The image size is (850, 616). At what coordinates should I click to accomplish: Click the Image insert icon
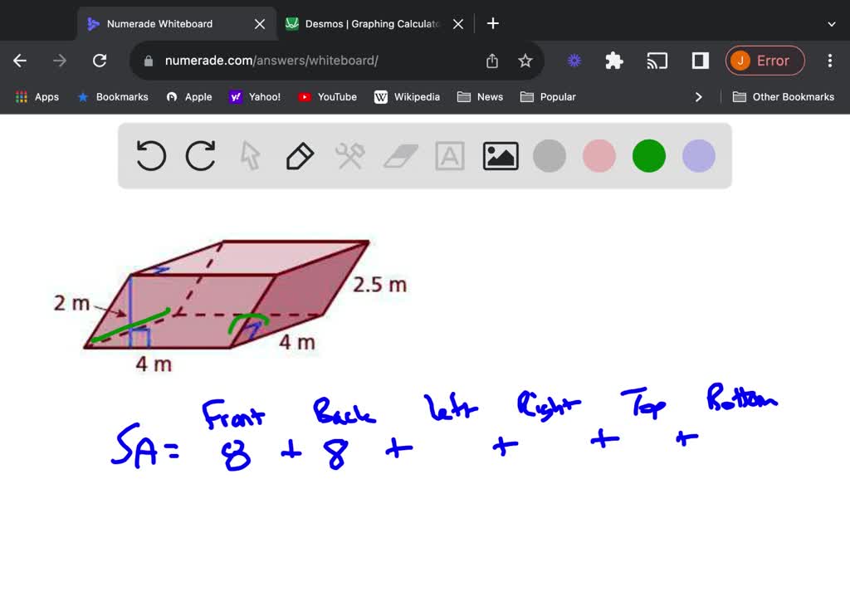tap(500, 155)
